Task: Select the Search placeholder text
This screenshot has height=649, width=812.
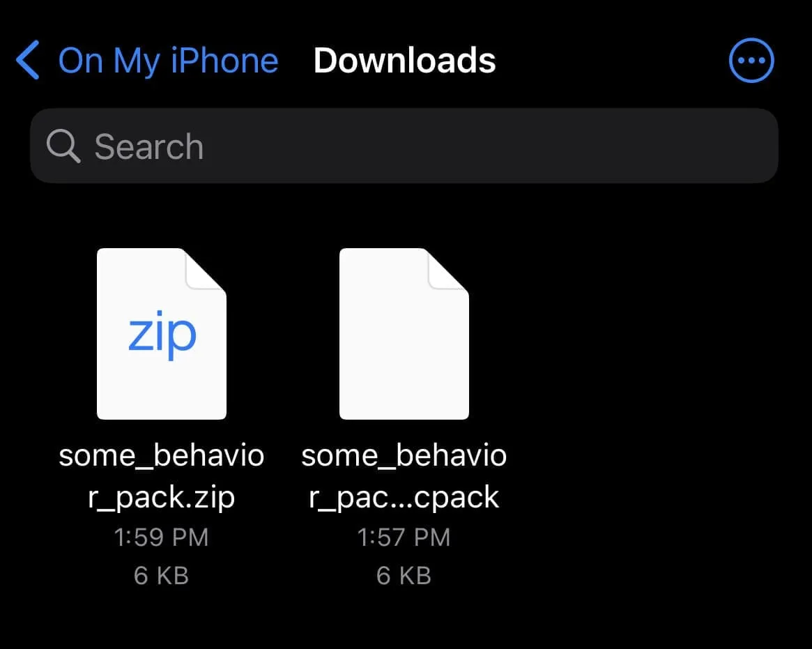Action: (x=149, y=146)
